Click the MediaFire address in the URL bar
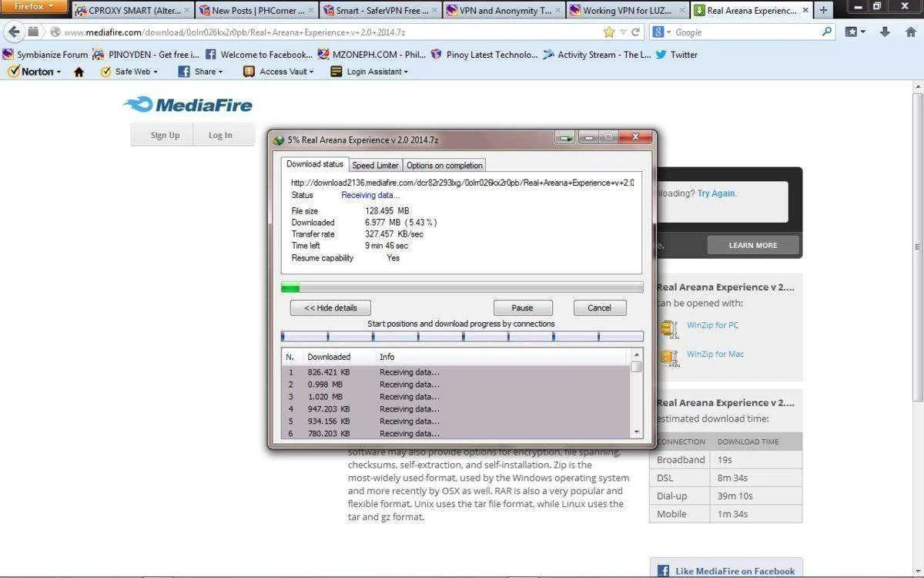The height and width of the screenshot is (578, 924). pyautogui.click(x=234, y=32)
